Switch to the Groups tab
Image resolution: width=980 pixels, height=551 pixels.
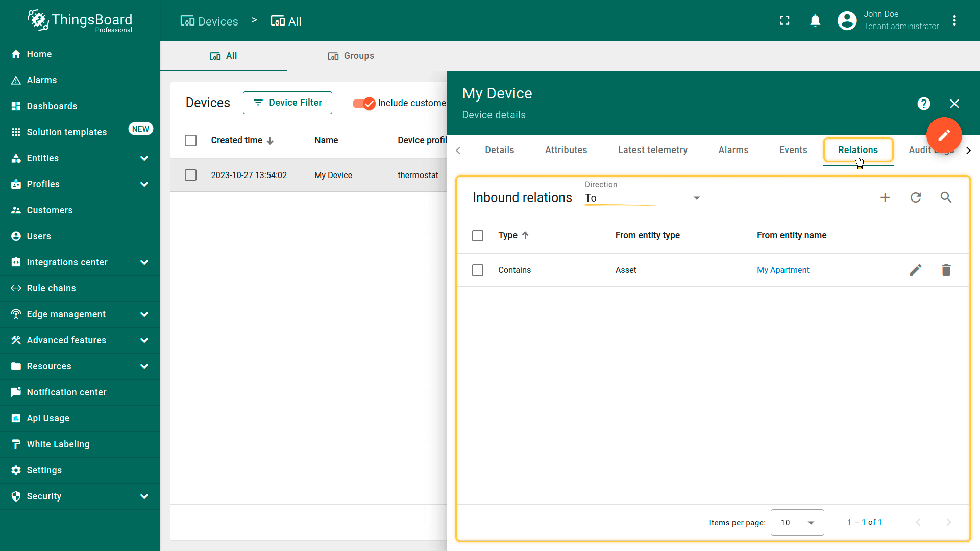coord(351,56)
